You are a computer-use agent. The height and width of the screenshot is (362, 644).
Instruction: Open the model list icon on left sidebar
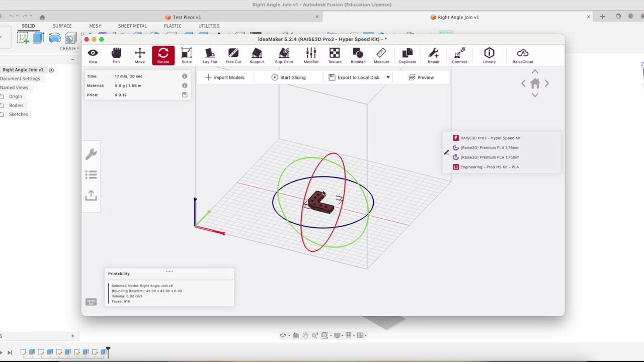point(91,175)
